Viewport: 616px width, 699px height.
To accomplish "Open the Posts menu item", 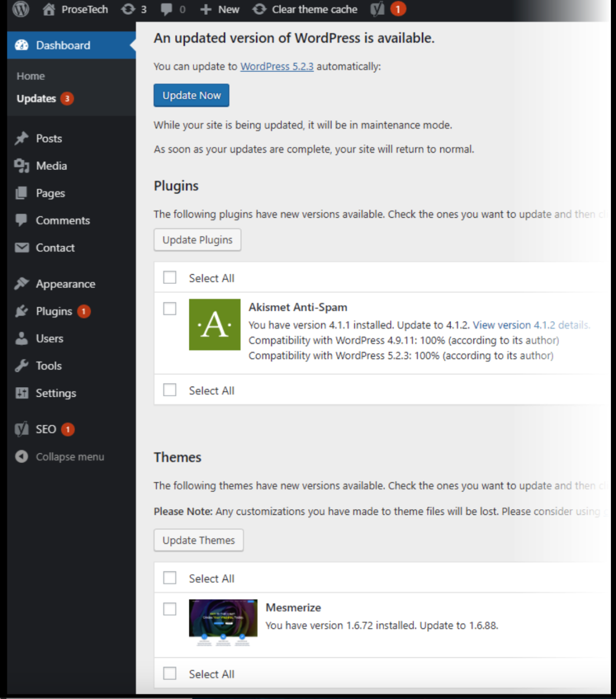I will (48, 139).
